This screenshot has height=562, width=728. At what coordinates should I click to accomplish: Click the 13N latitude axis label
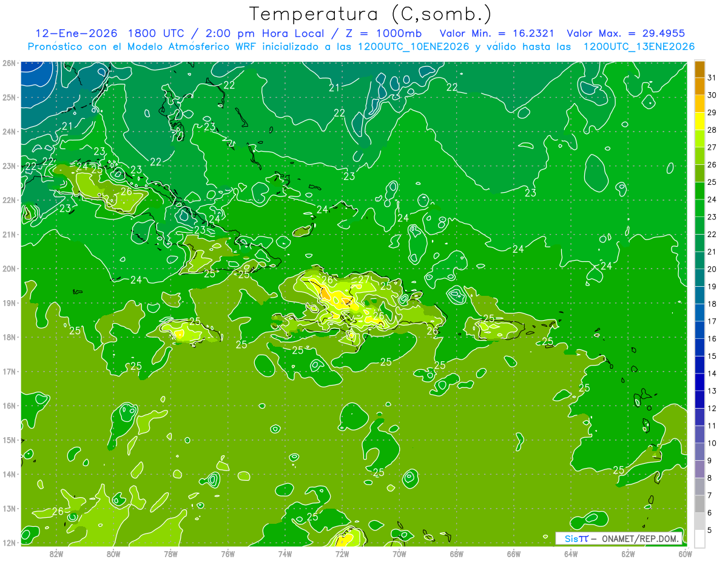click(x=8, y=508)
